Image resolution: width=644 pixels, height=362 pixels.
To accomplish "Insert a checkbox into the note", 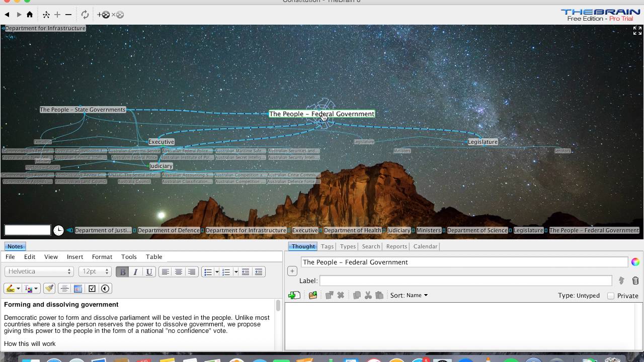I will tap(92, 289).
